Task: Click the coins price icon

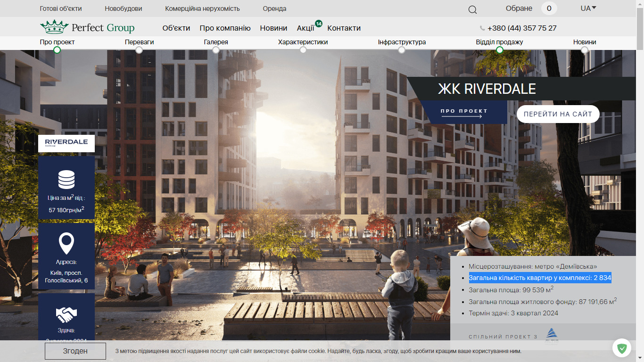Action: point(66,180)
